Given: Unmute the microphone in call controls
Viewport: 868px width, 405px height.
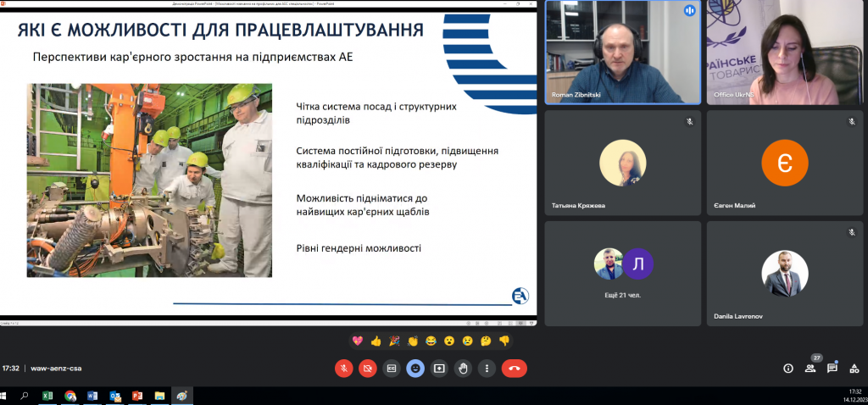Looking at the screenshot, I should pos(344,369).
